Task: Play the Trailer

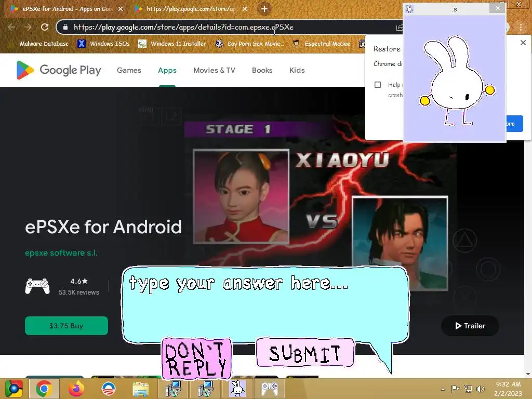Action: pos(470,326)
